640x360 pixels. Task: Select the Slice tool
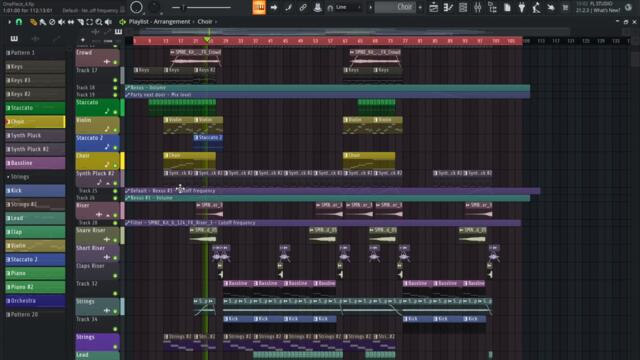click(80, 22)
